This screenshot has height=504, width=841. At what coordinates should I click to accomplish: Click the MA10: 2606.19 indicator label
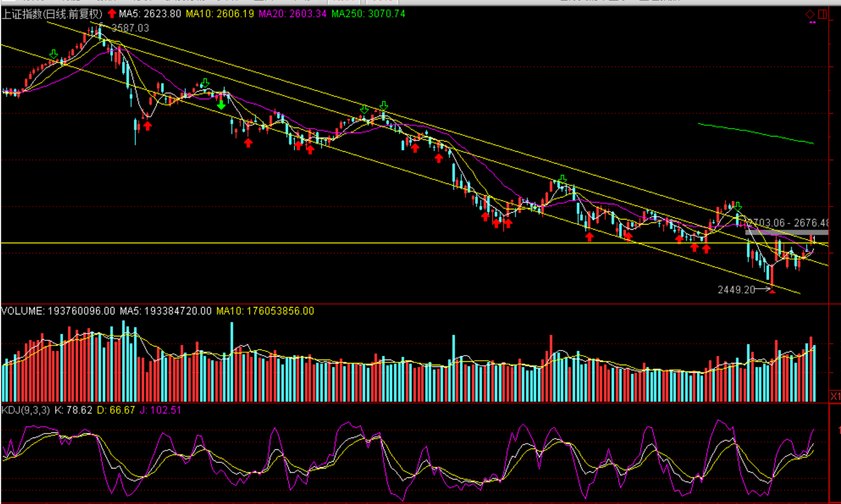click(x=220, y=14)
